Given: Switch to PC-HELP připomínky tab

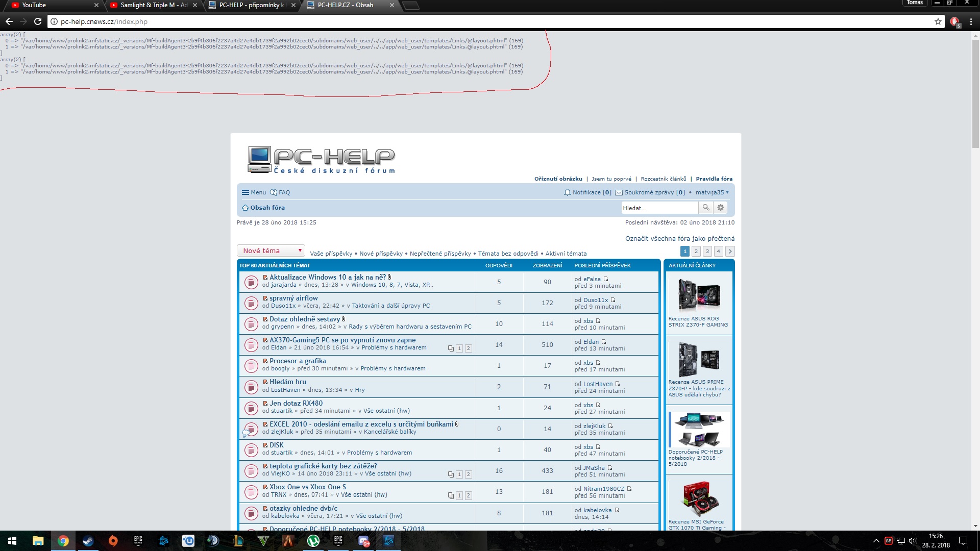Looking at the screenshot, I should click(250, 5).
